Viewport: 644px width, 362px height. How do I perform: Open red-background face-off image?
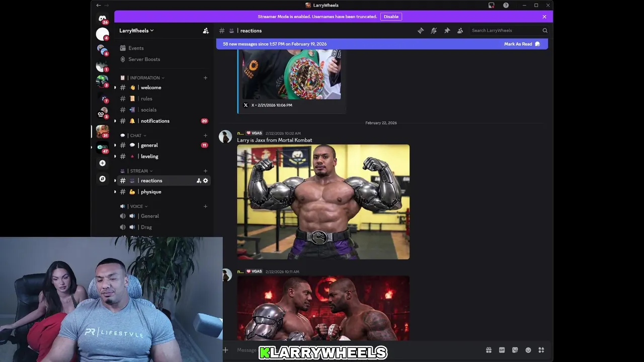[323, 308]
